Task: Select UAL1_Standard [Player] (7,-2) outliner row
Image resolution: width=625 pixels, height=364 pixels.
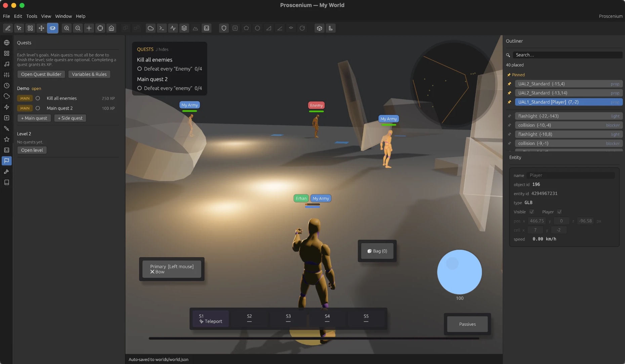Action: click(x=569, y=102)
